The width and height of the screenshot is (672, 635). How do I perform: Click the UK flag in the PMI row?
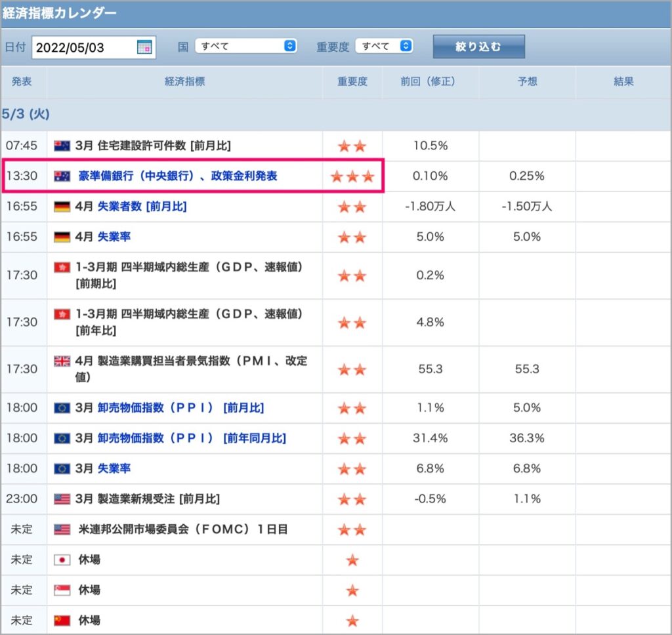(62, 361)
